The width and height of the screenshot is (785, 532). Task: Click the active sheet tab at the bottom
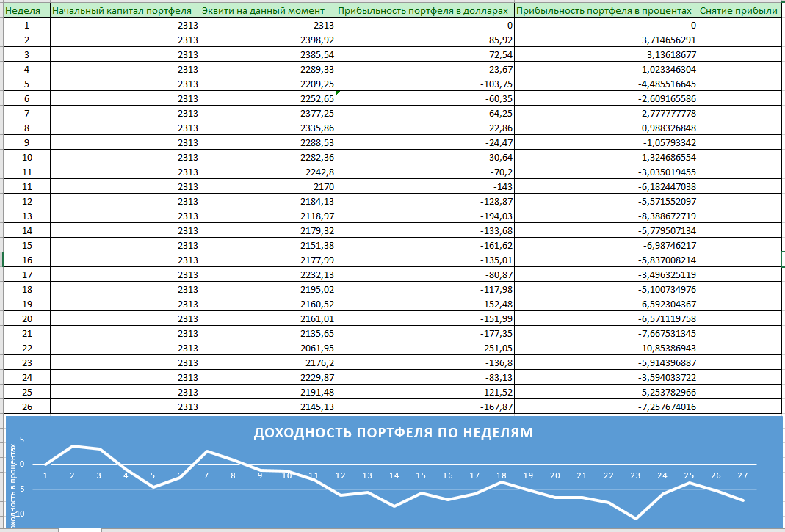click(79, 529)
